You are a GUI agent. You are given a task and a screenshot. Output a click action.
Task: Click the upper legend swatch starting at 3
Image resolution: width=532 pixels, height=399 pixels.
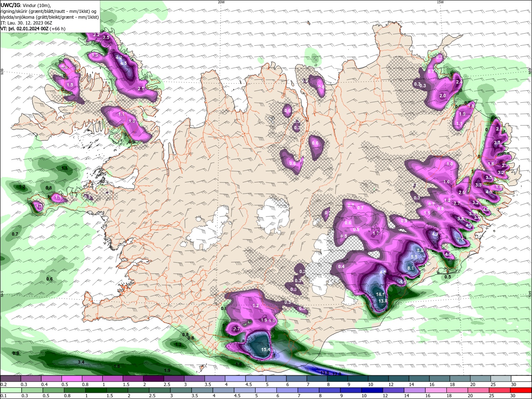pos(194,379)
